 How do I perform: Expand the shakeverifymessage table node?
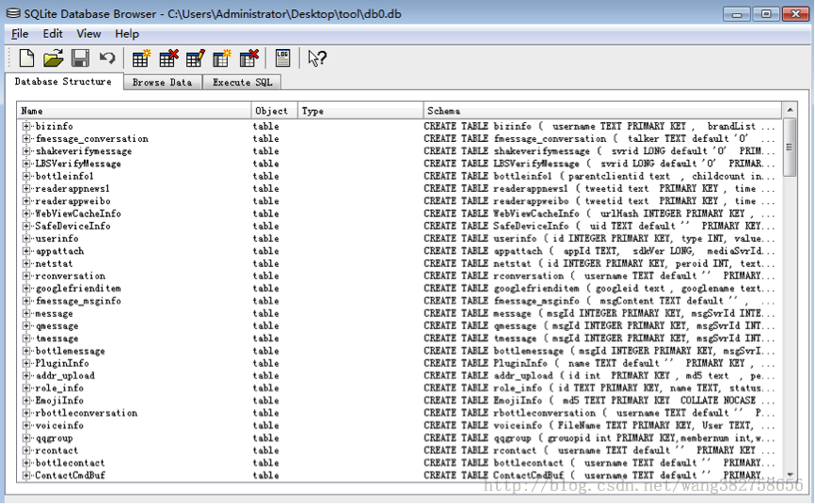[x=26, y=151]
